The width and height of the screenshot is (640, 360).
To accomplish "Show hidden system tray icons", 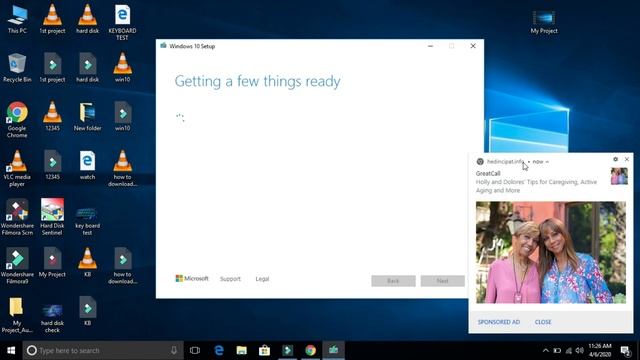I will pyautogui.click(x=546, y=350).
